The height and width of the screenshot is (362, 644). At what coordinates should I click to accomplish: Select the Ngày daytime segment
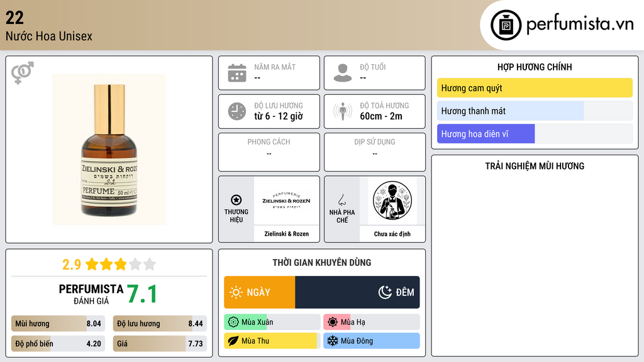point(260,292)
